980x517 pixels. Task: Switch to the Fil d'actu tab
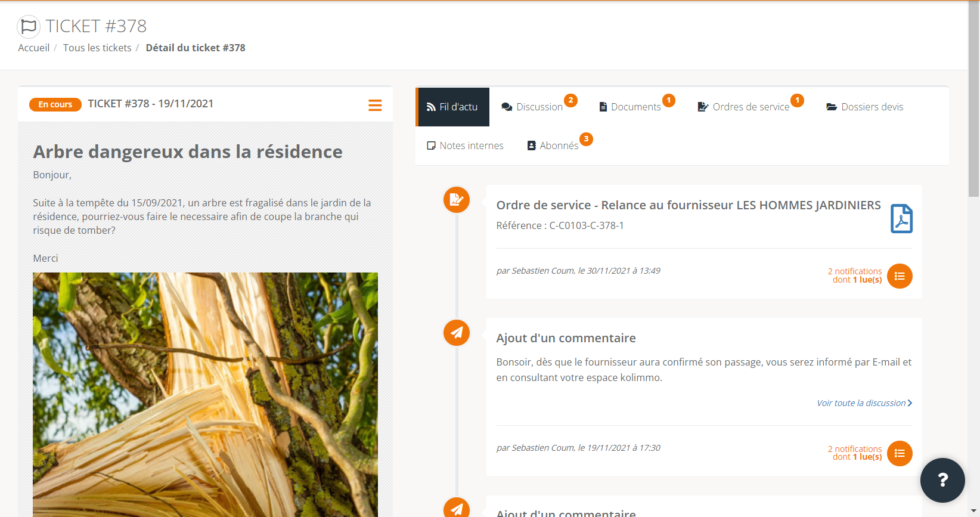pyautogui.click(x=452, y=107)
